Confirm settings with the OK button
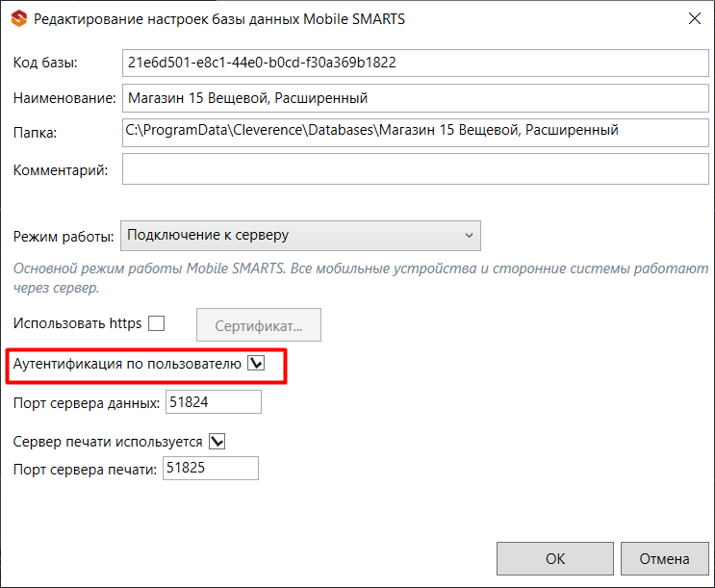The image size is (715, 588). pyautogui.click(x=555, y=558)
